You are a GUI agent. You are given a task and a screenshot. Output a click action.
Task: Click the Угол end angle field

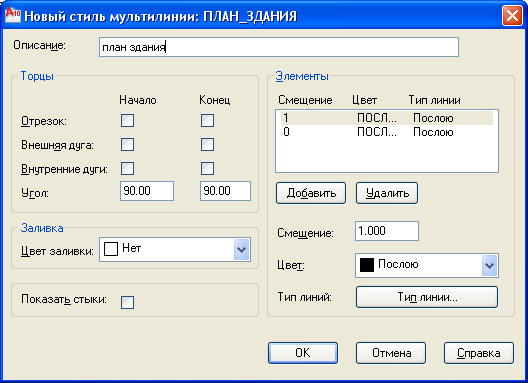[225, 191]
